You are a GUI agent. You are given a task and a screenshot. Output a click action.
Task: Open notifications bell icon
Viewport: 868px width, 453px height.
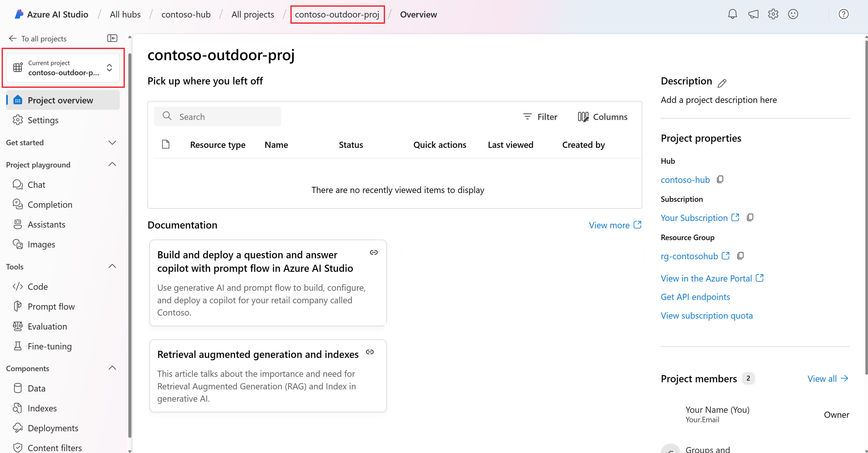[732, 14]
